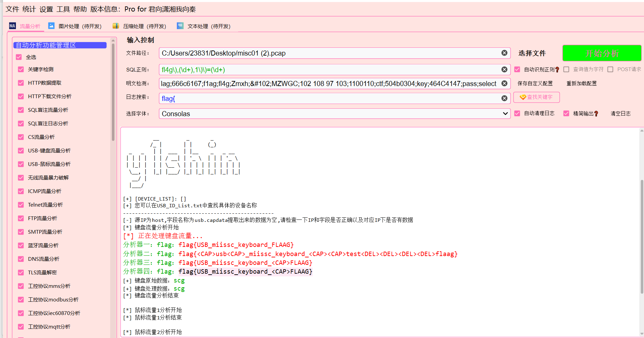The width and height of the screenshot is (644, 338).
Task: Click the help mark beside 自动识别正则
Action: click(557, 69)
